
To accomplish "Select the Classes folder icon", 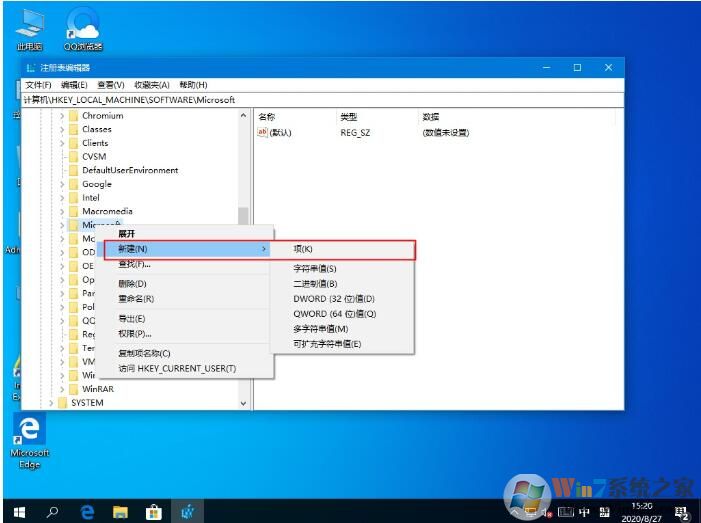I will [x=74, y=130].
